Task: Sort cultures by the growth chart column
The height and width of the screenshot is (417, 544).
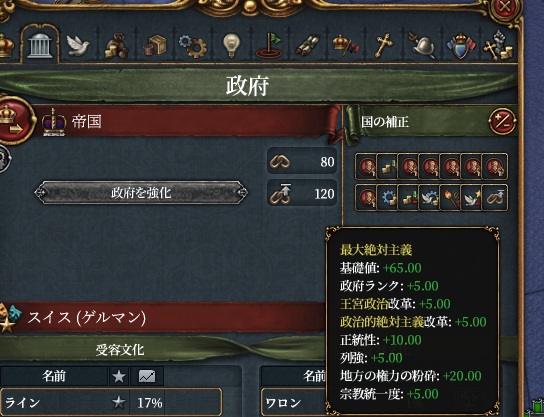Action: pyautogui.click(x=147, y=376)
